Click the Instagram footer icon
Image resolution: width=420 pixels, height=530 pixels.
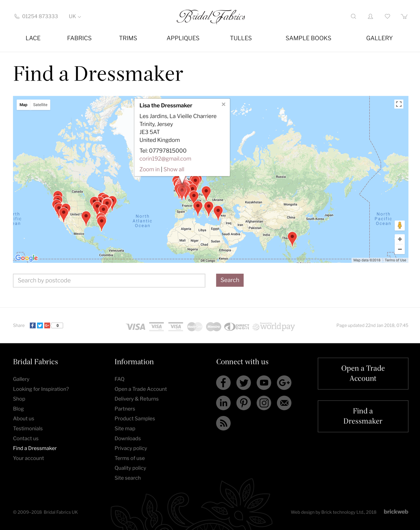coord(264,403)
